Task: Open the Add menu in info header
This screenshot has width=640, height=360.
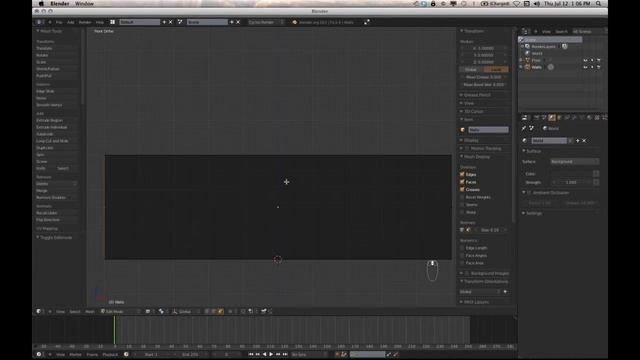Action: click(71, 22)
